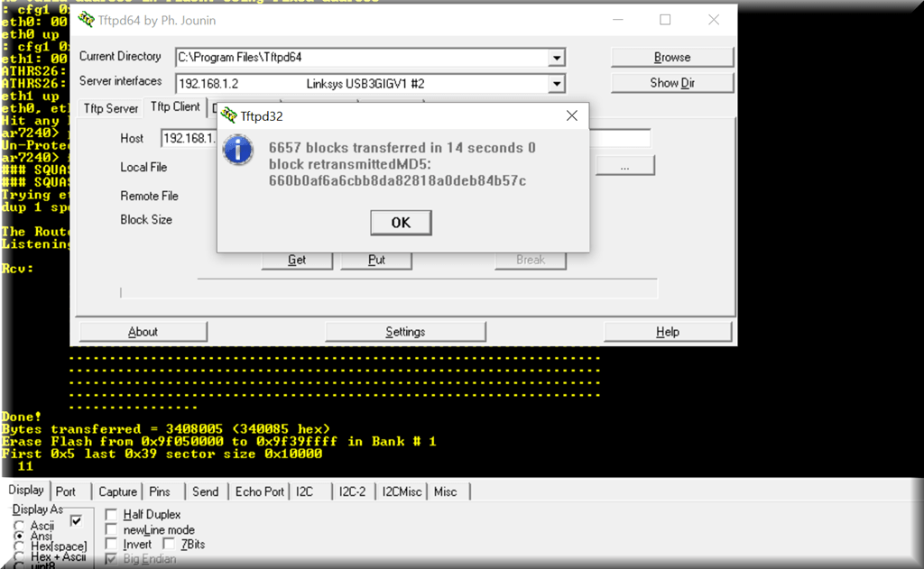Click the Tftpd64 title bar app icon

tap(87, 19)
